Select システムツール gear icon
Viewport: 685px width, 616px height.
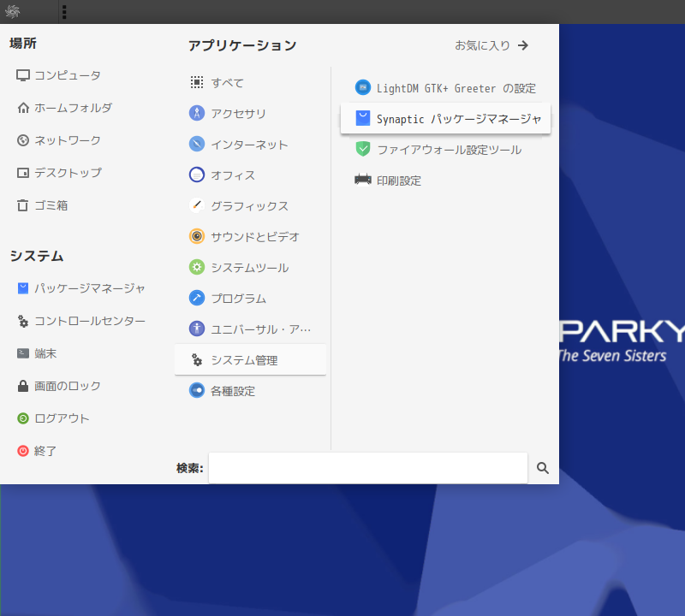197,267
